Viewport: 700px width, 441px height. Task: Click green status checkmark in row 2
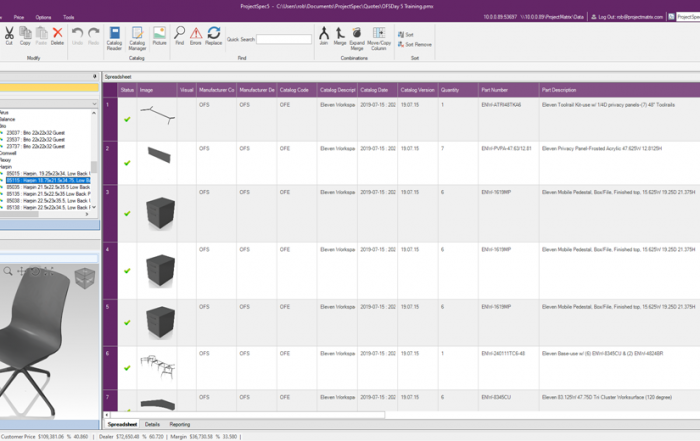click(127, 163)
